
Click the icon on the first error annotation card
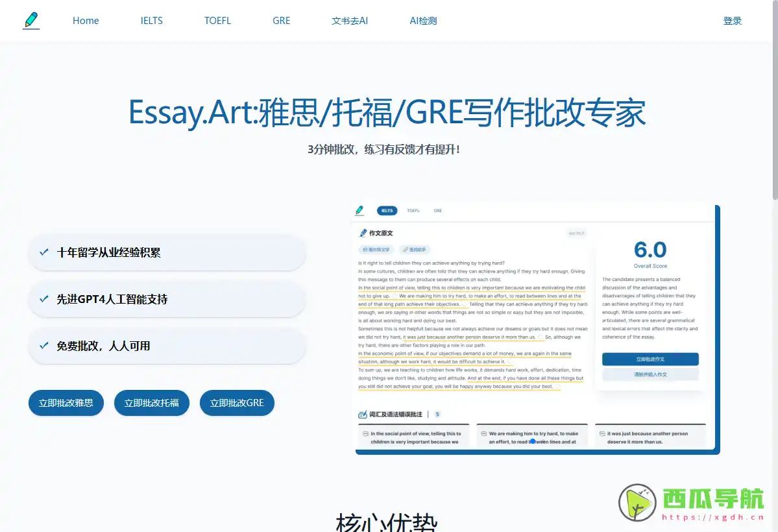[365, 433]
